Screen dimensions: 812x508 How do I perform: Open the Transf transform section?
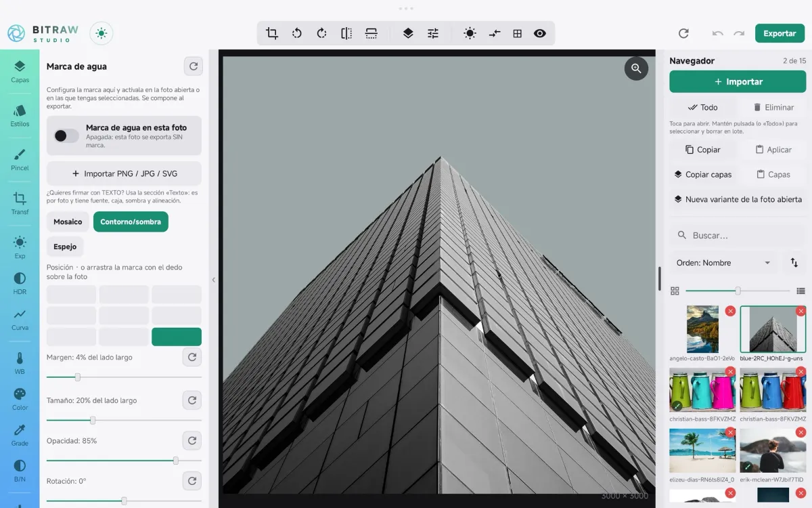[x=20, y=203]
